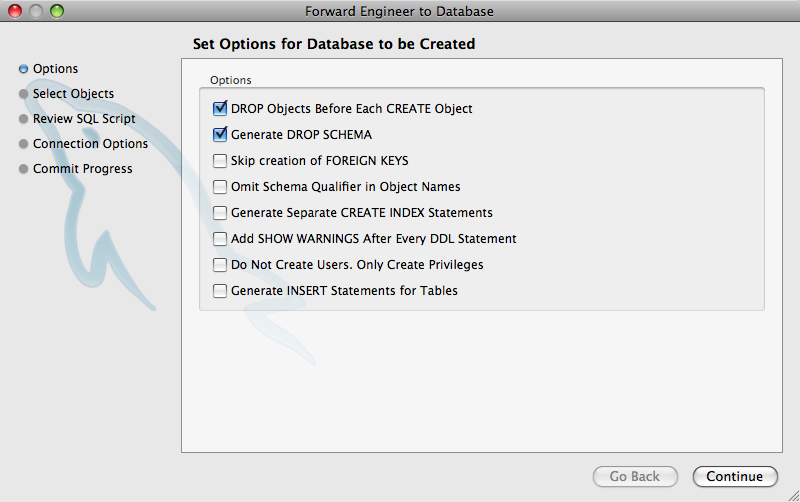Select the Select Objects wizard step
Image resolution: width=800 pixels, height=502 pixels.
point(73,94)
